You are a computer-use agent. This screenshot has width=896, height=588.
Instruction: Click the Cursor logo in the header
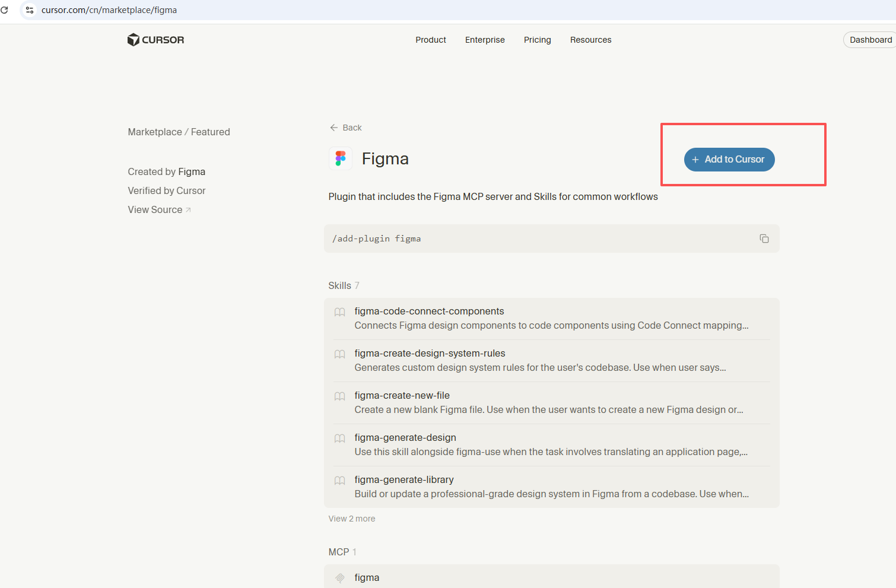pyautogui.click(x=155, y=40)
